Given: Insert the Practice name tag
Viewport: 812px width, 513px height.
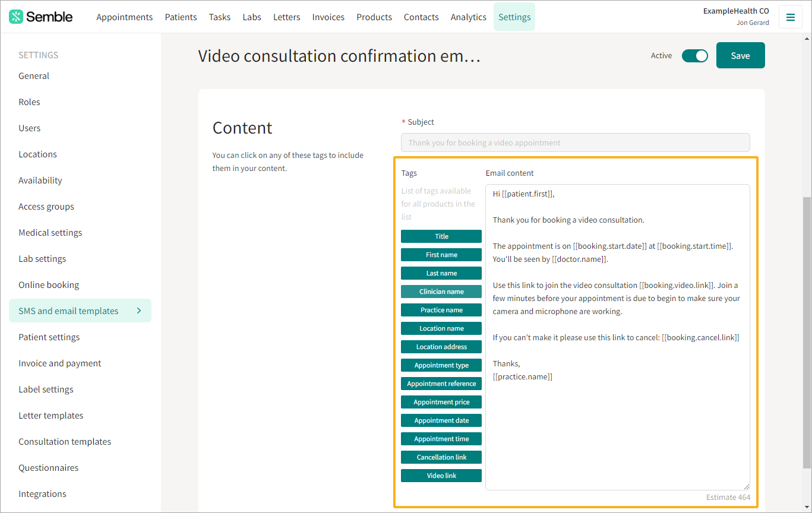Looking at the screenshot, I should 441,310.
